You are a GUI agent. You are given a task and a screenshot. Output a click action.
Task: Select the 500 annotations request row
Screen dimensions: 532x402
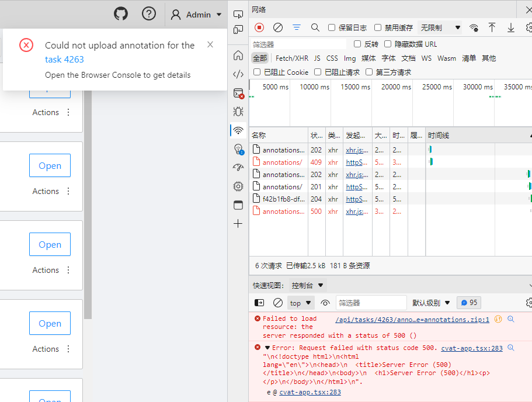click(390, 211)
